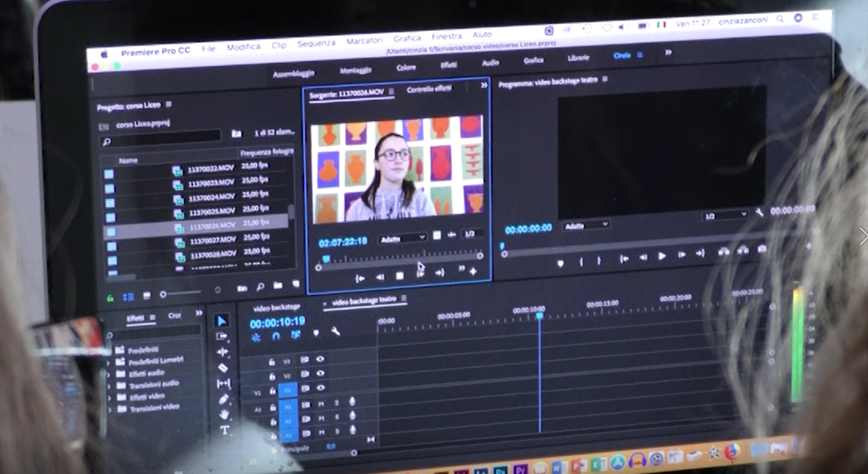Select the Slip tool
The height and width of the screenshot is (474, 868).
(223, 383)
